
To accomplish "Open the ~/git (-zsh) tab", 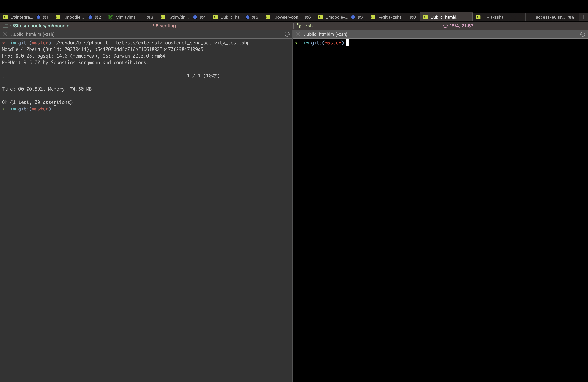I will tap(393, 17).
